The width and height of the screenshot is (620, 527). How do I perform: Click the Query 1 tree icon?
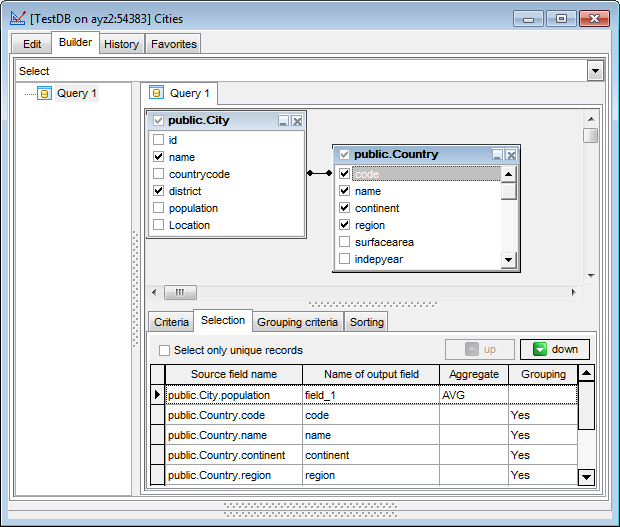pos(44,94)
